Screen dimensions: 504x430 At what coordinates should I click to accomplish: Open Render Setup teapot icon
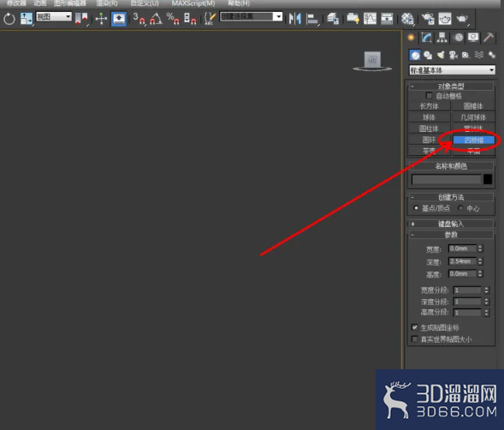tap(428, 19)
